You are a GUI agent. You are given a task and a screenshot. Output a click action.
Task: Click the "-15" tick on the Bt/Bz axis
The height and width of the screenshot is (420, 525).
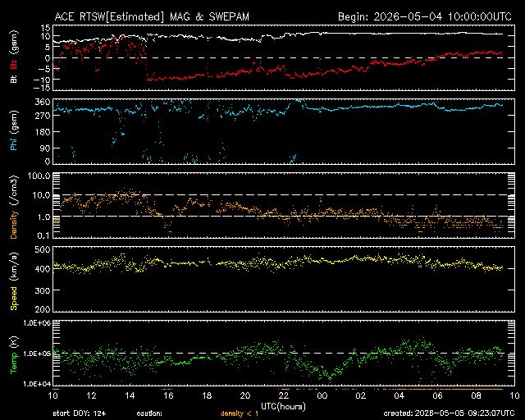click(x=42, y=88)
